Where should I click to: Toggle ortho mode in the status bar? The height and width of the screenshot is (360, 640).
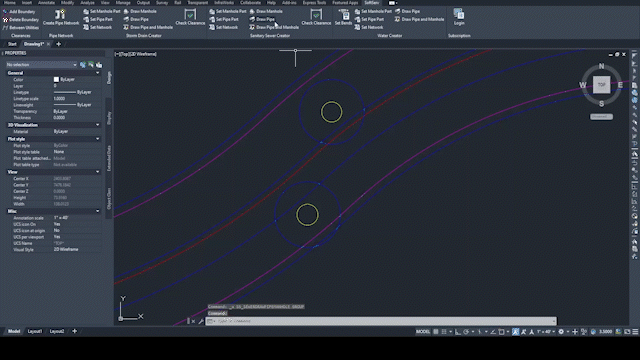click(458, 332)
